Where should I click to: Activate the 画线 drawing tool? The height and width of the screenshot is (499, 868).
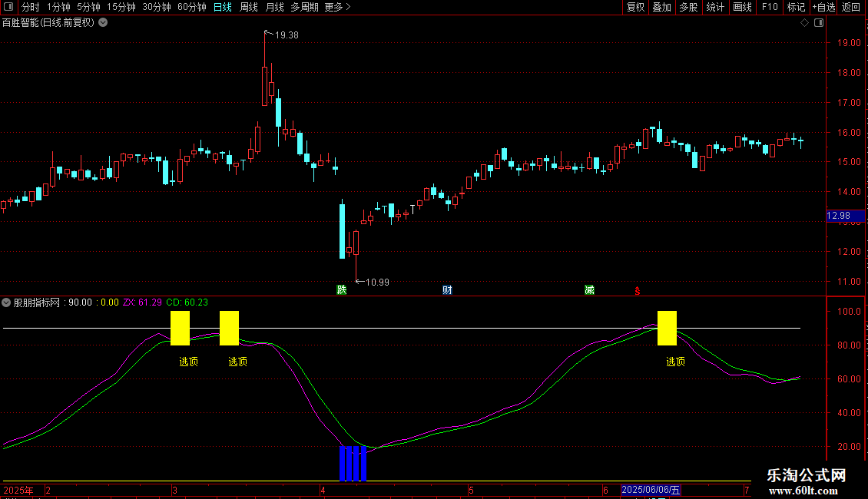[742, 7]
